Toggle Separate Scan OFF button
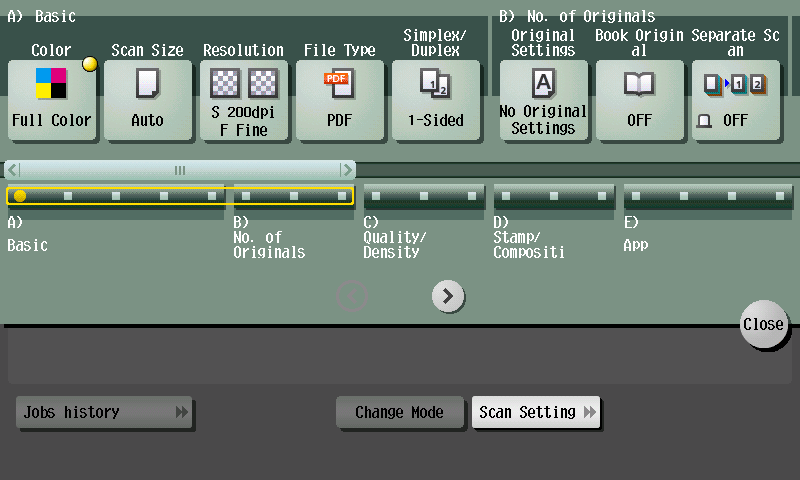The width and height of the screenshot is (800, 480). coord(735,100)
